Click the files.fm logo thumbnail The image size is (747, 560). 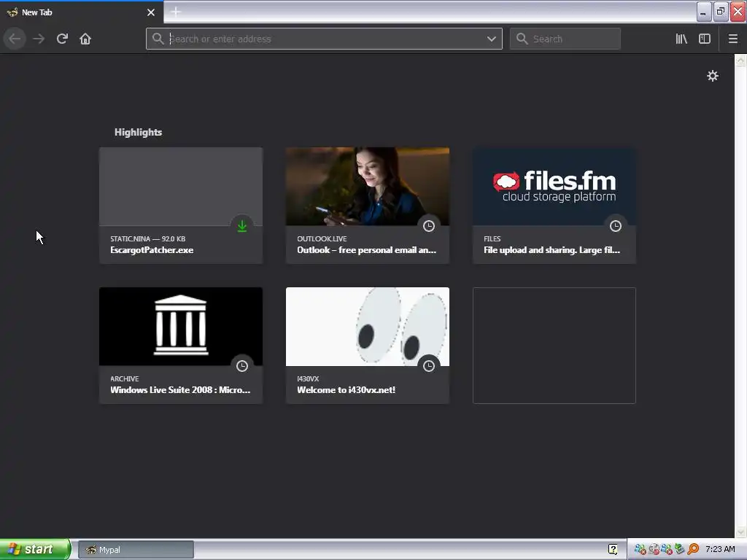pyautogui.click(x=554, y=186)
